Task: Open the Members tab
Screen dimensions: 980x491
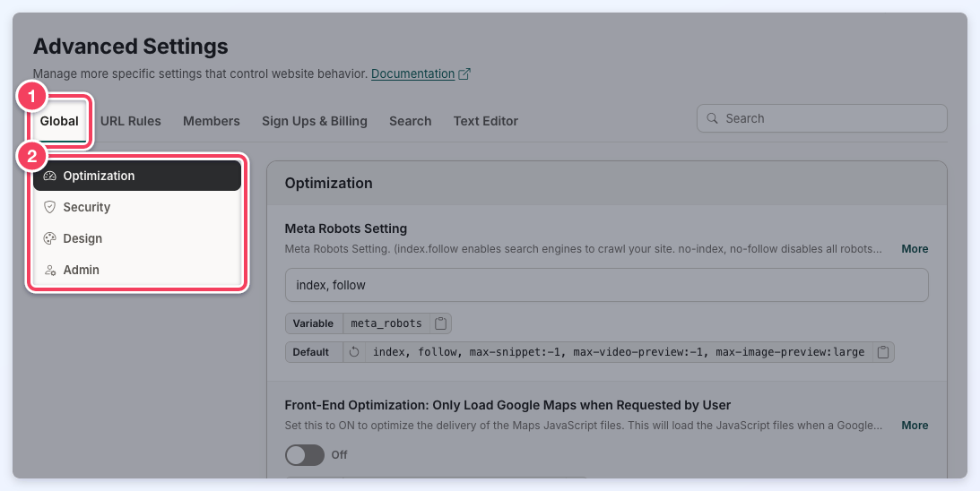Action: tap(212, 121)
